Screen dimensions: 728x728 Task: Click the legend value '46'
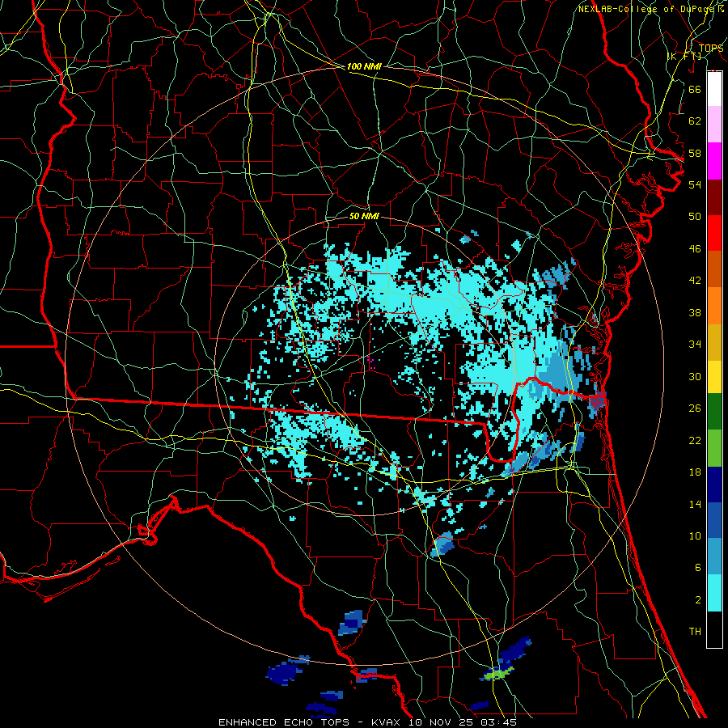pos(695,248)
